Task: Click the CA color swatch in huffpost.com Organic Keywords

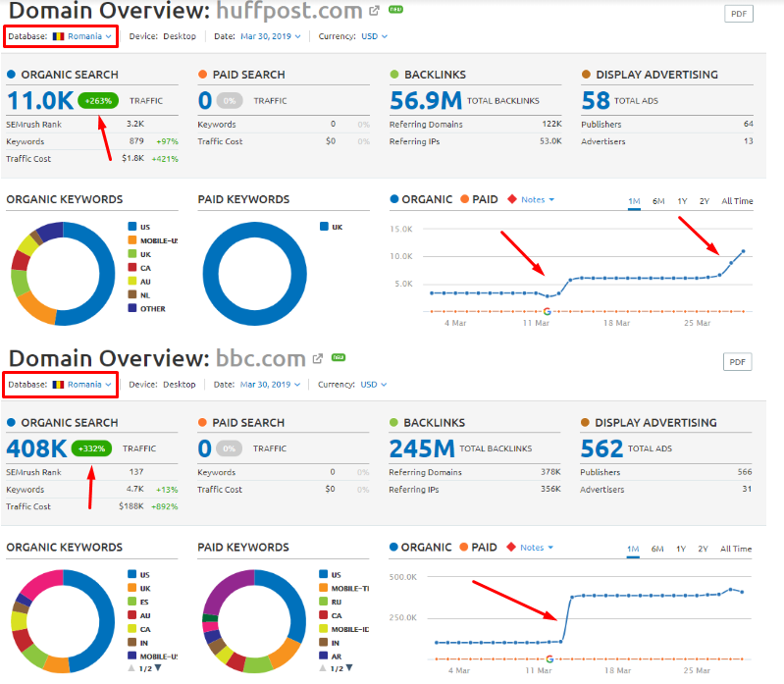Action: click(132, 268)
